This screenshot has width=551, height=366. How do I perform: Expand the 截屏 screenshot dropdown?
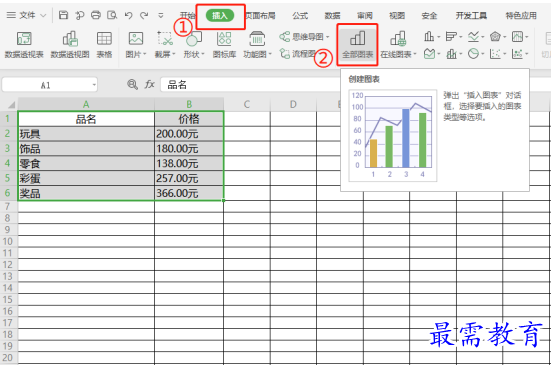click(174, 54)
